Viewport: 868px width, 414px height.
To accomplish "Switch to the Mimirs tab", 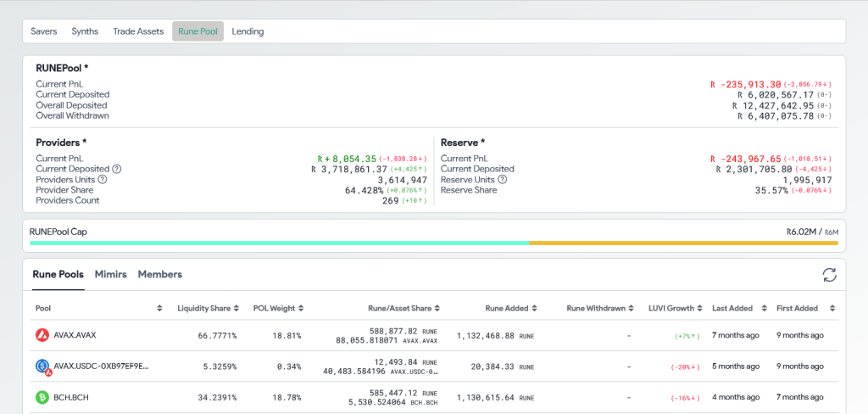I will (111, 274).
